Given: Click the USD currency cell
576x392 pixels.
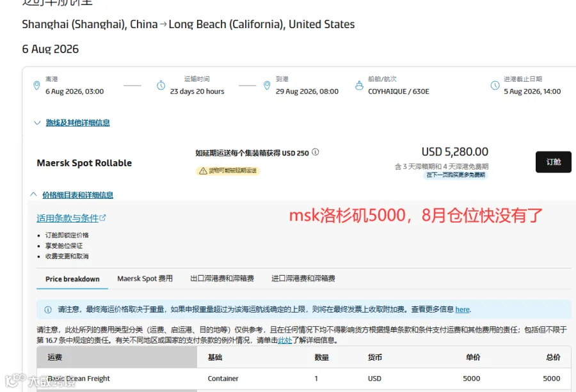Looking at the screenshot, I should pos(374,379).
